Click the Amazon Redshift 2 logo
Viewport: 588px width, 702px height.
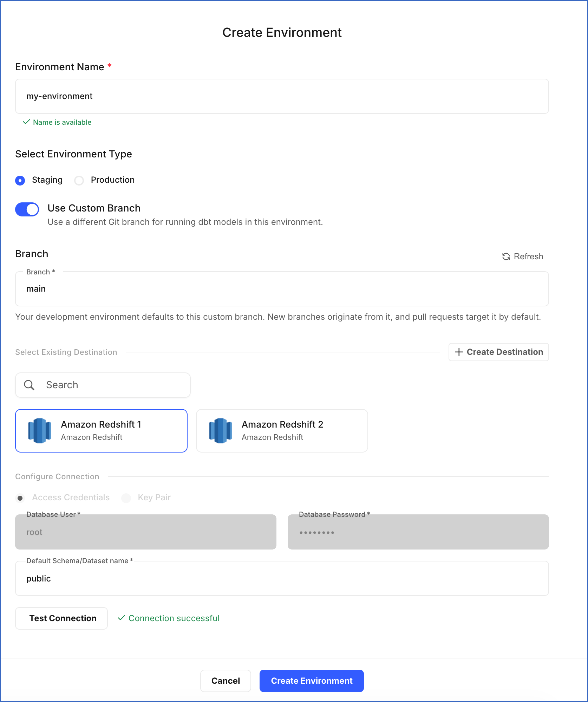tap(221, 431)
